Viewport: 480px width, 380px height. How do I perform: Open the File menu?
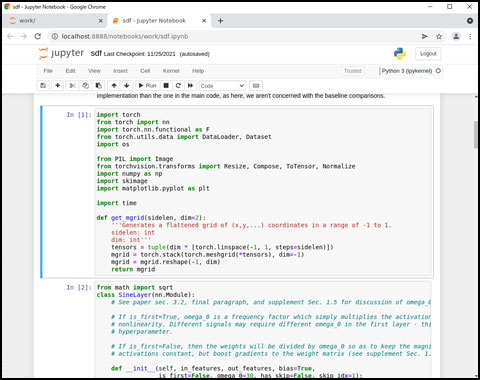point(48,71)
